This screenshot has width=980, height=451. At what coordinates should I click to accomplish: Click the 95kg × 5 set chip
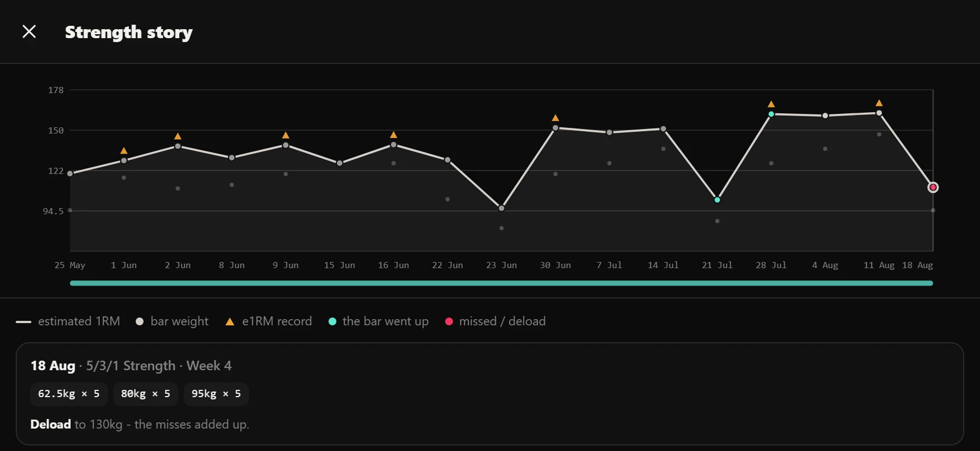point(216,394)
